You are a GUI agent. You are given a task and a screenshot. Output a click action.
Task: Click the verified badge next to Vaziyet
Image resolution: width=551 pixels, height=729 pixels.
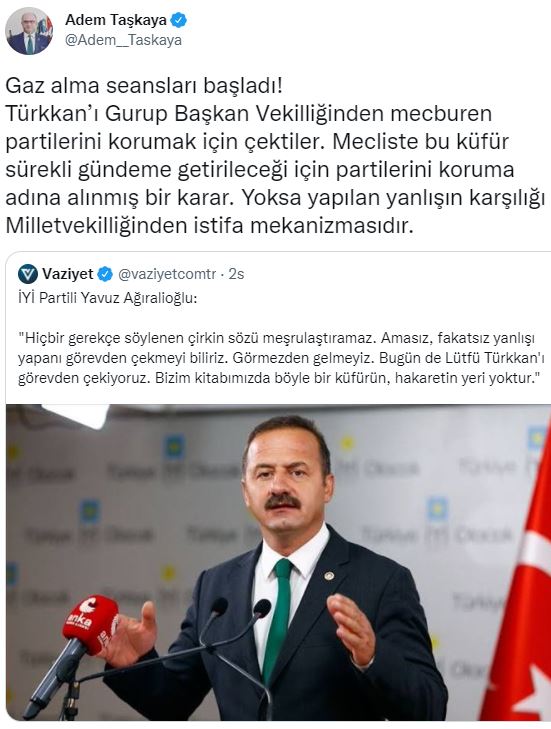coord(105,274)
